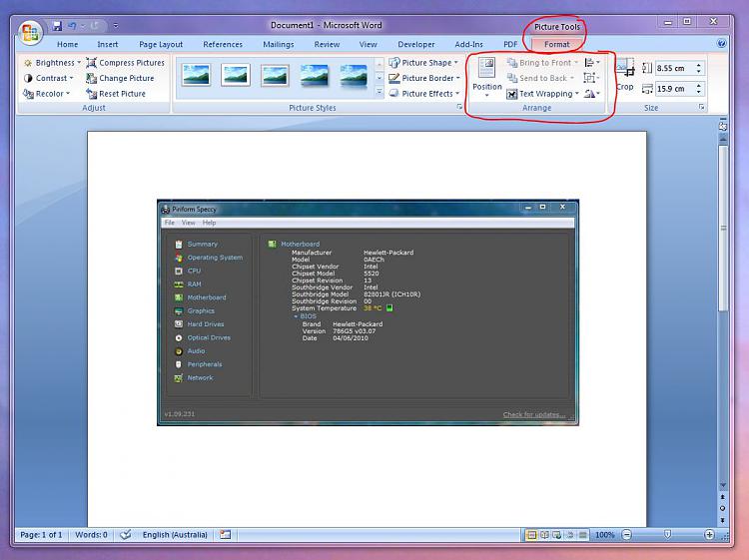Open the Mailings tab
This screenshot has height=560, width=749.
[278, 44]
